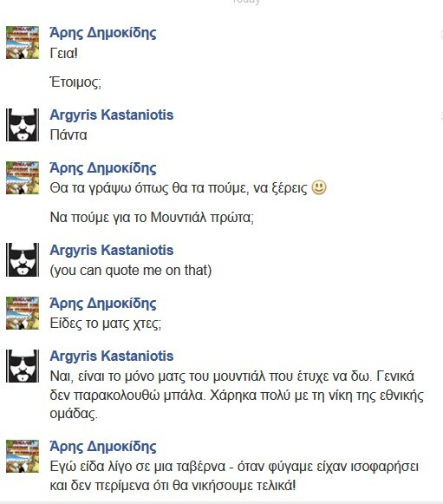Open Argyris Kastaniotis avatar next to 'Πάντα'
Viewport: 443px width, 504px height.
coord(23,125)
